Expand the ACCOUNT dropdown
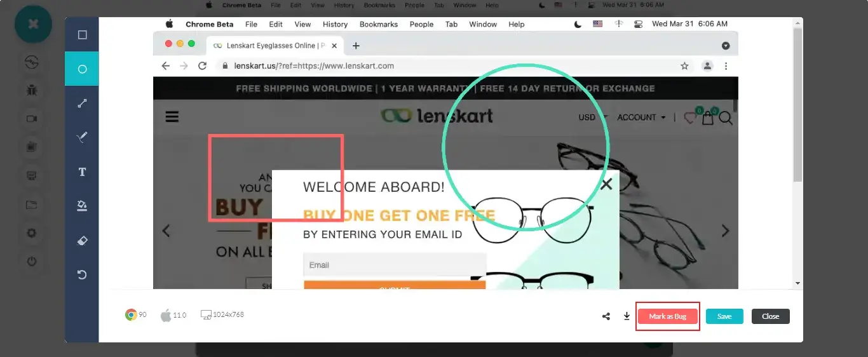Viewport: 868px width, 357px height. pos(641,118)
